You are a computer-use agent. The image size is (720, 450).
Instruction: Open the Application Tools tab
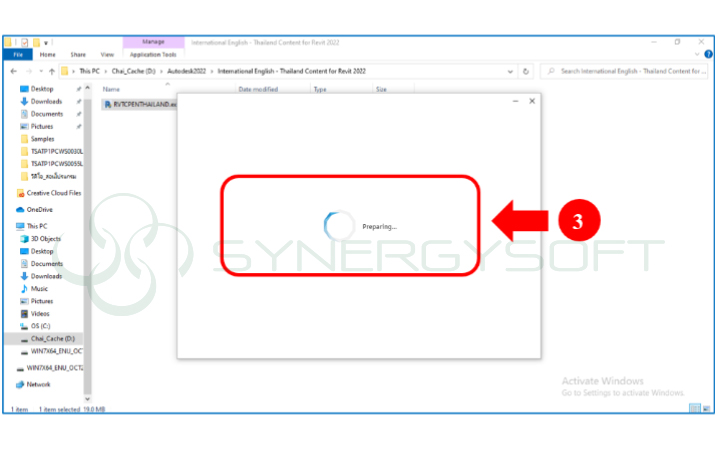(153, 55)
